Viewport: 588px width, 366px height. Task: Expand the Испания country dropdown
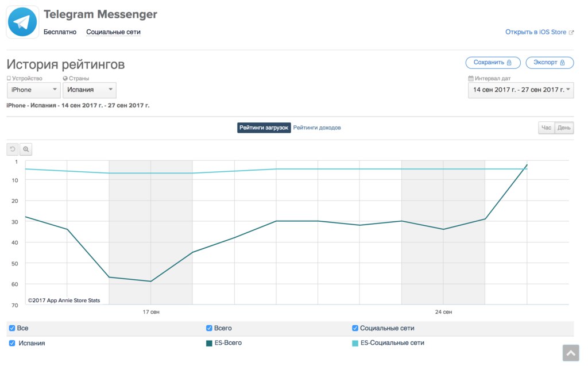(x=89, y=90)
